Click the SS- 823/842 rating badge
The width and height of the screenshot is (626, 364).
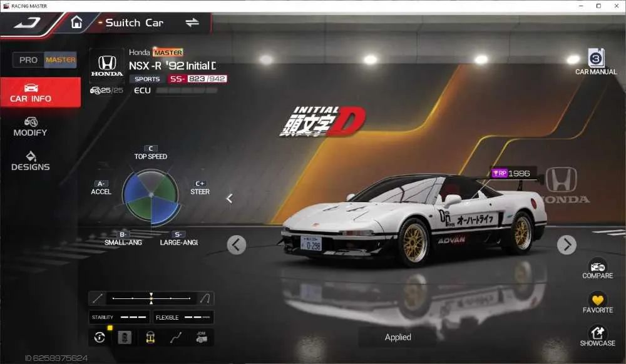(198, 79)
